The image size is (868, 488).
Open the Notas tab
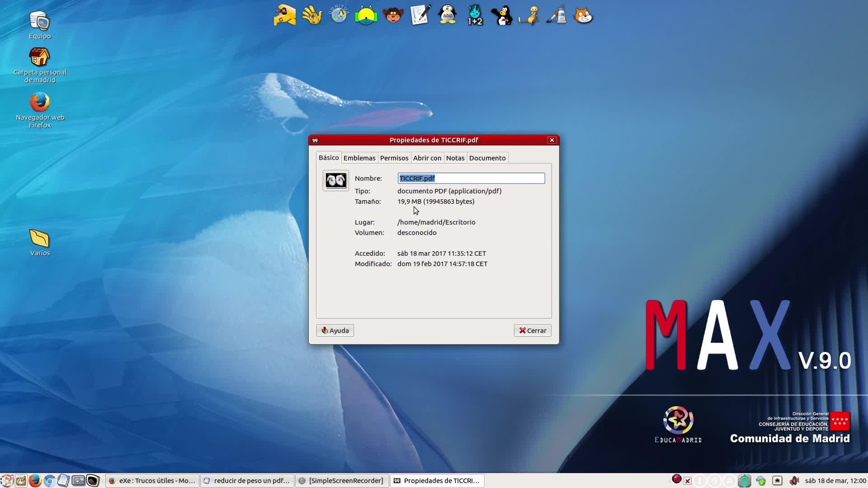pos(455,158)
